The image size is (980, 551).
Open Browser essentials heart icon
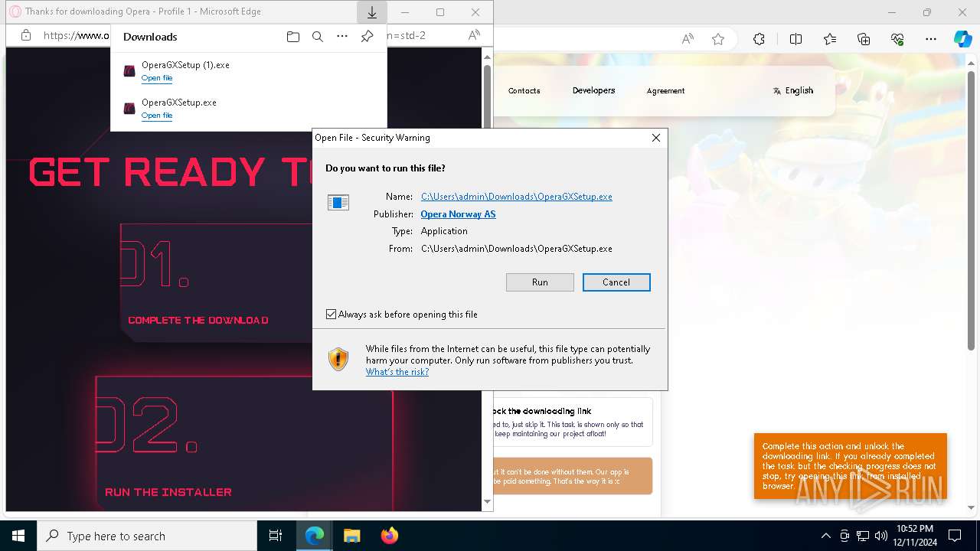[897, 39]
